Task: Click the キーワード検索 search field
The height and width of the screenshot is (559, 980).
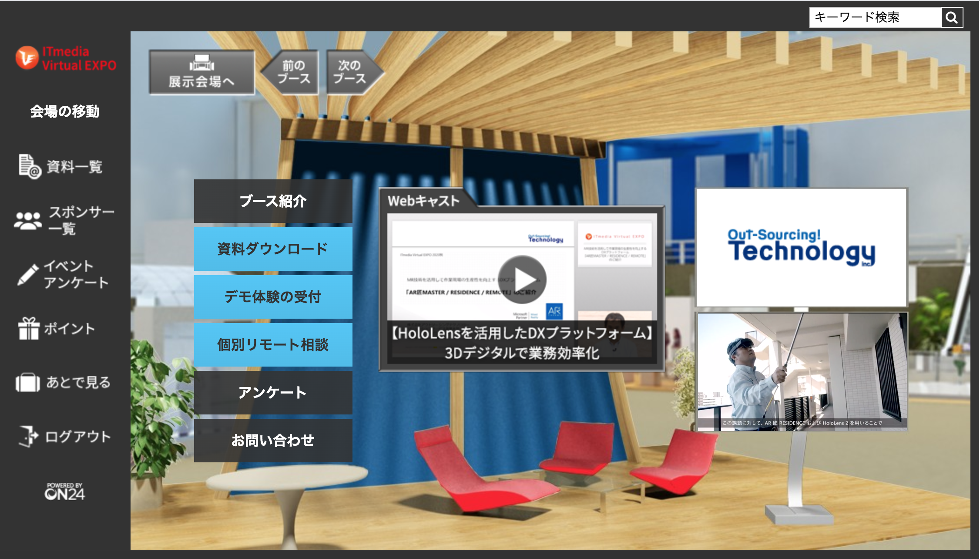Action: 875,18
